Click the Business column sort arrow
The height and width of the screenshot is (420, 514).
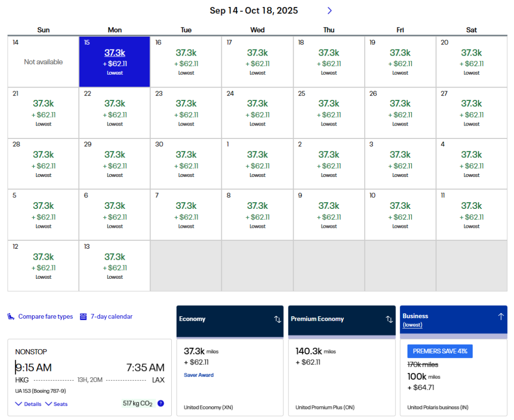(x=501, y=316)
